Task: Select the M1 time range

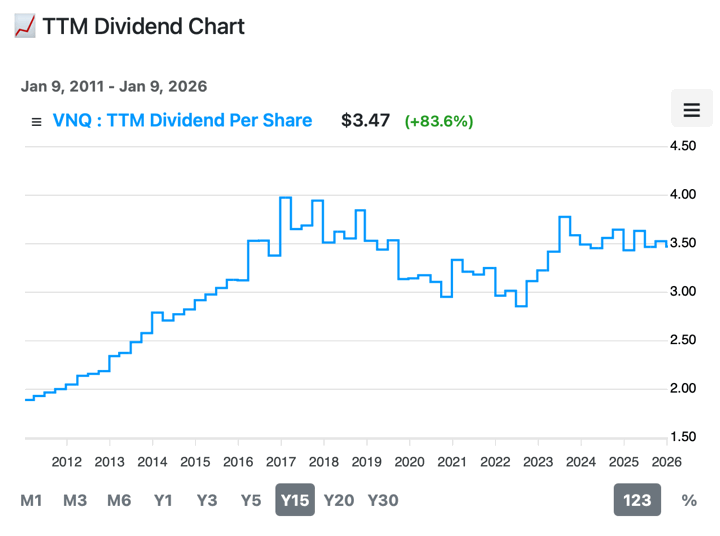Action: (32, 500)
